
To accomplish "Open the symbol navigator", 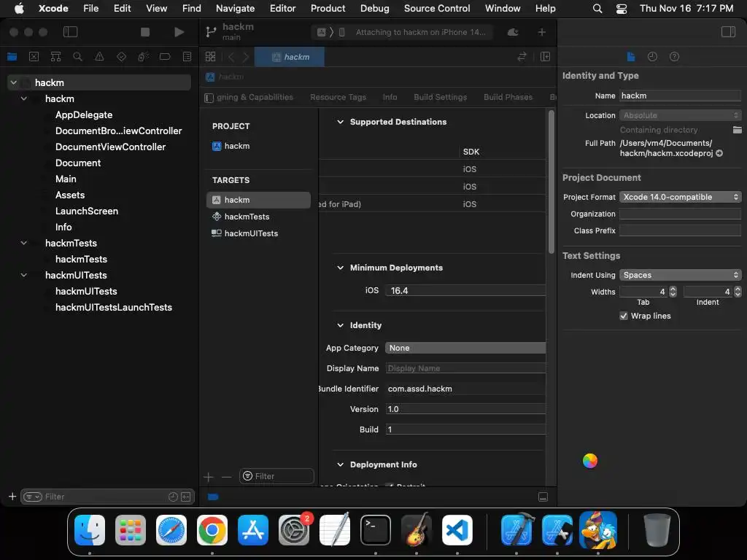I will point(55,57).
